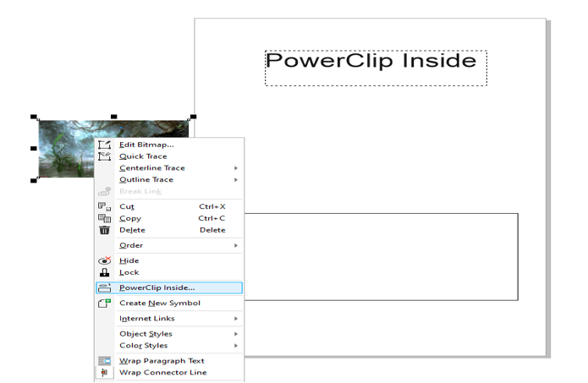Open the Centerline Trace submenu
Screen dimensions: 588x383
click(169, 168)
